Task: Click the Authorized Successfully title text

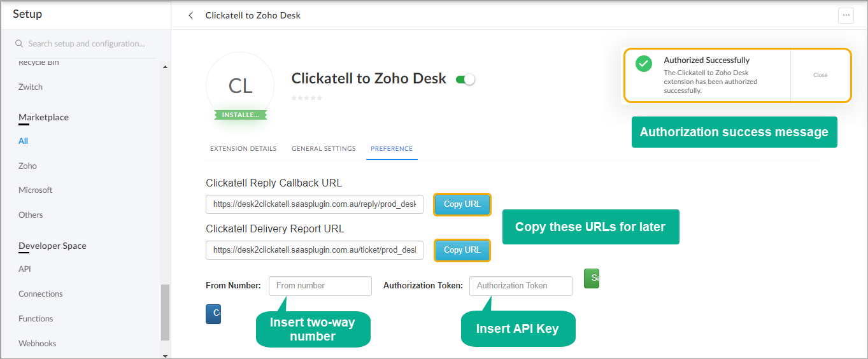Action: (707, 60)
